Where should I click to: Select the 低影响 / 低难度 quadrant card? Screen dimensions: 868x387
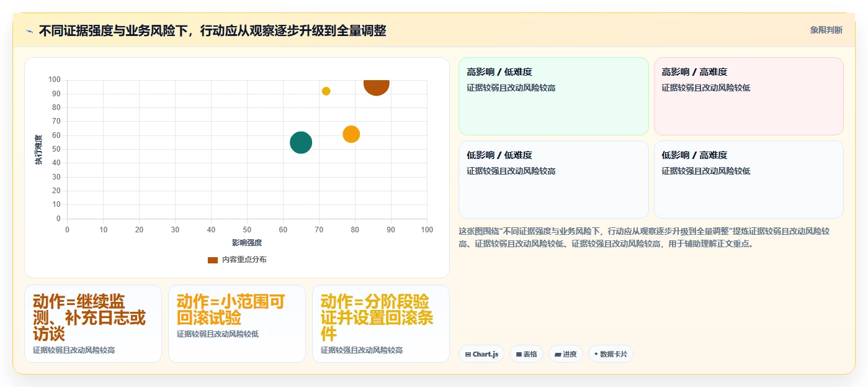(x=553, y=180)
